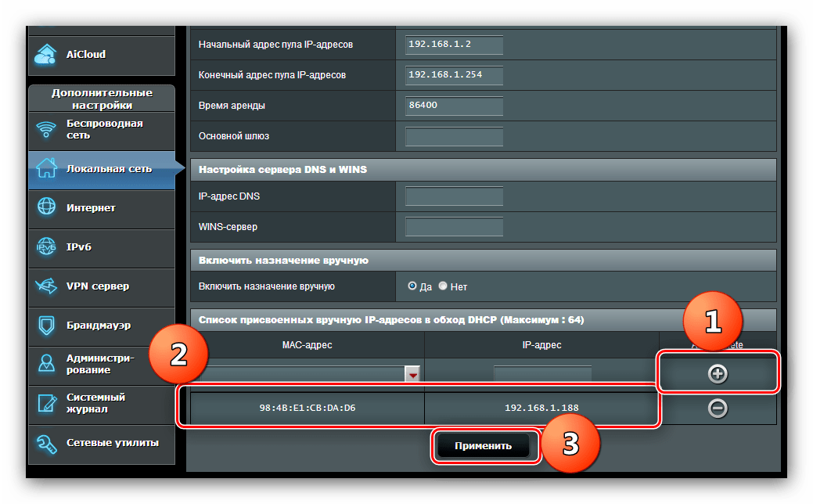Click the Время аренды field with 86400
This screenshot has height=504, width=813.
pos(454,105)
